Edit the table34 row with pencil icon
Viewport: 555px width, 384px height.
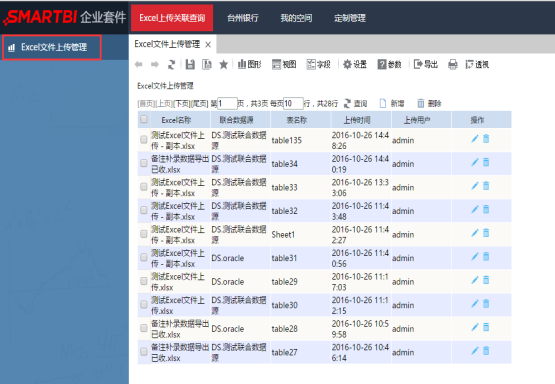[x=475, y=162]
